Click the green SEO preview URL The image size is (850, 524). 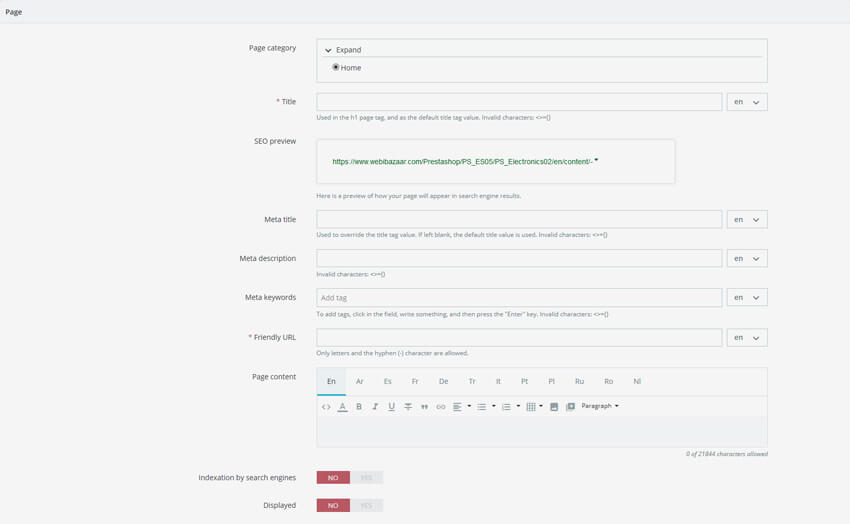[462, 161]
